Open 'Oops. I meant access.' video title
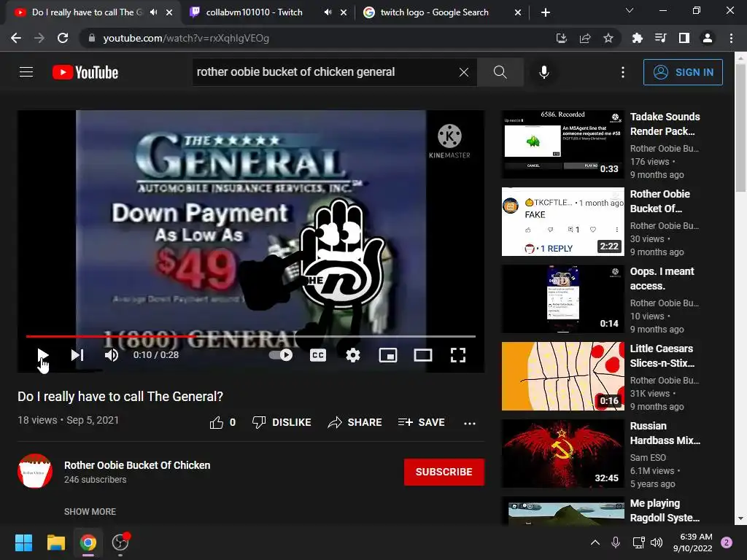Viewport: 747px width, 560px height. coord(662,279)
